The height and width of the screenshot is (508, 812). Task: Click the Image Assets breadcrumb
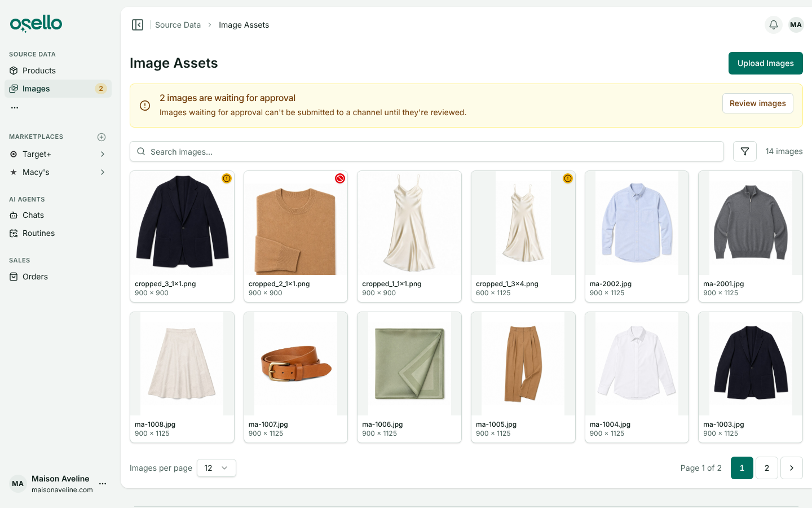[x=244, y=25]
